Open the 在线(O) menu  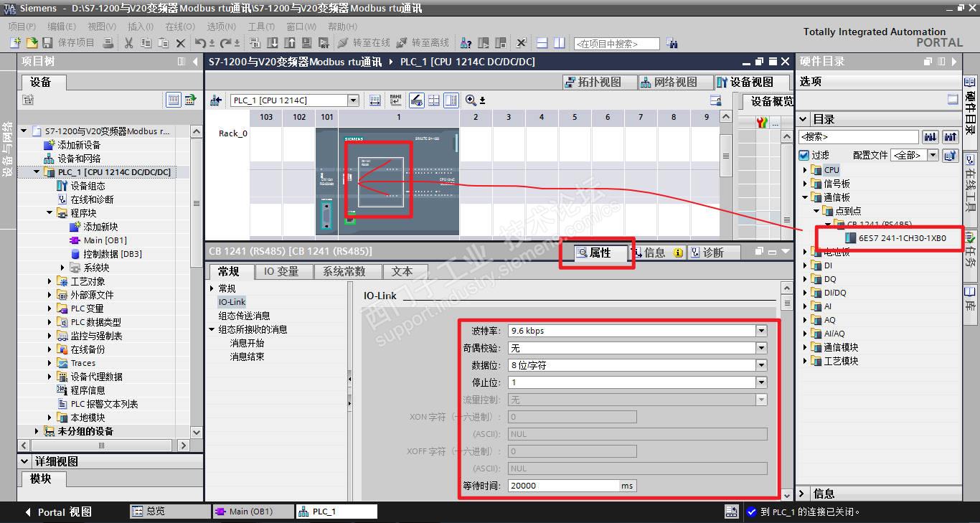pyautogui.click(x=180, y=27)
